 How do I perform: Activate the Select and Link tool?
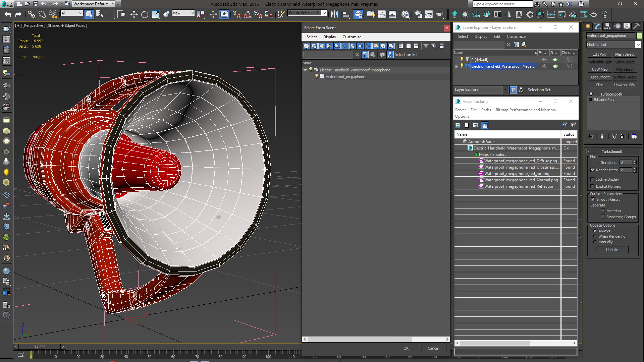(31, 14)
